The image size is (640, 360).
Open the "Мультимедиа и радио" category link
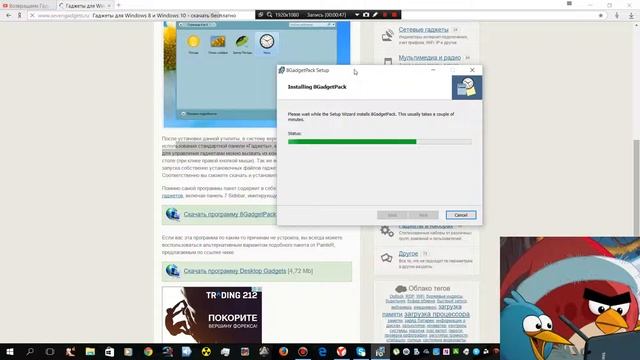tap(430, 58)
